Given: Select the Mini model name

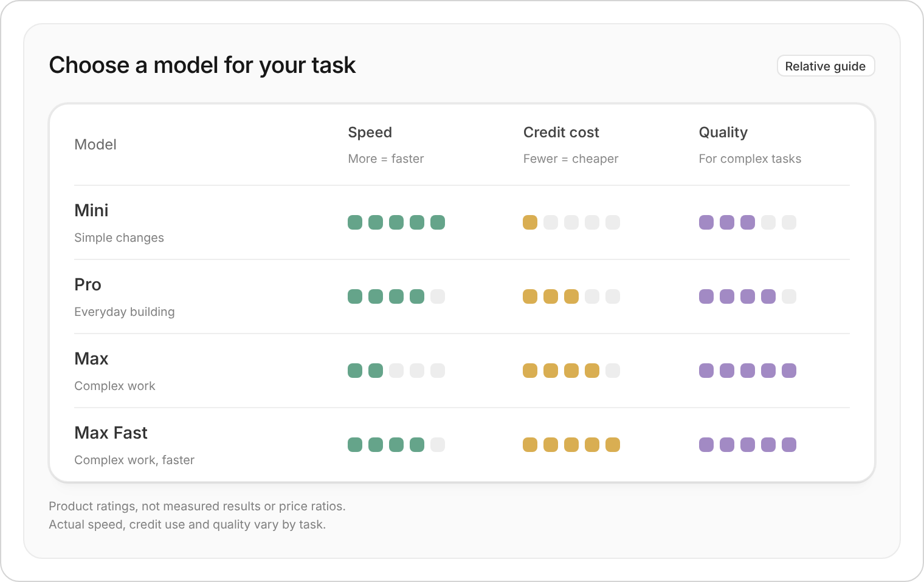Looking at the screenshot, I should click(91, 210).
